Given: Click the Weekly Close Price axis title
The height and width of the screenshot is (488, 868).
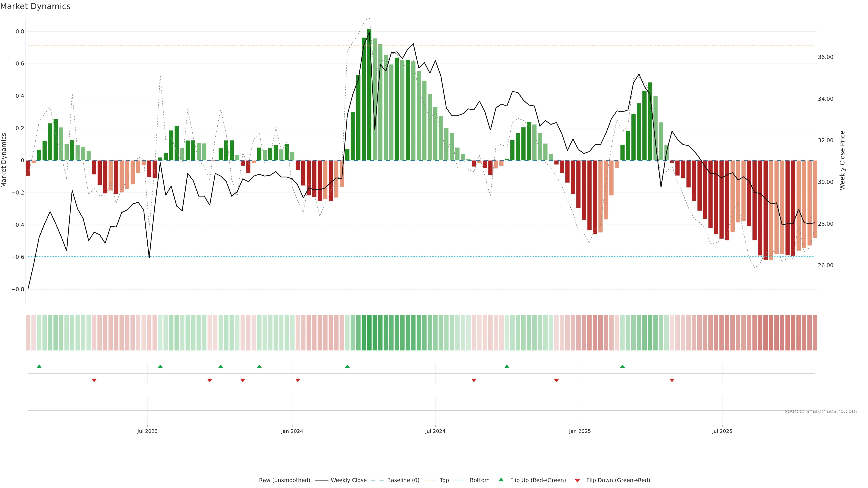Looking at the screenshot, I should coord(842,160).
